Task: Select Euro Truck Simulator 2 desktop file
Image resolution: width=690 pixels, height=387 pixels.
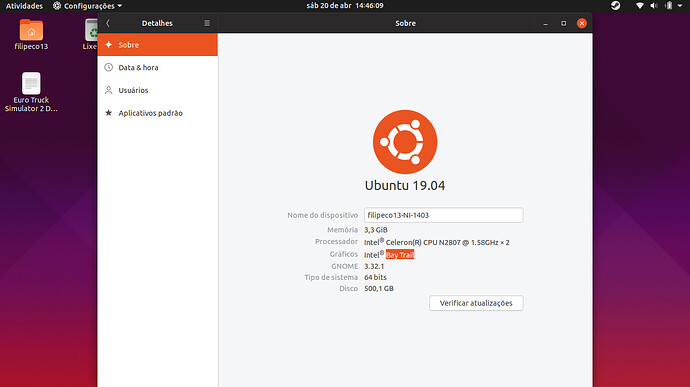Action: [31, 92]
